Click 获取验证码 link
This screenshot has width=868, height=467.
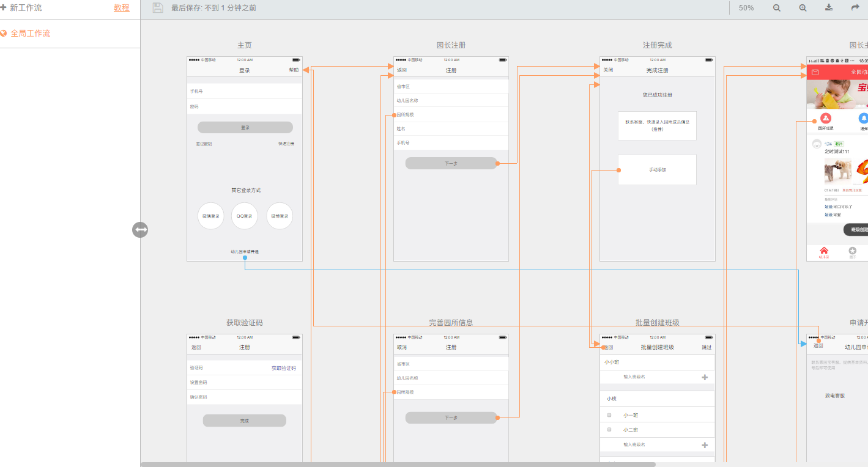[284, 368]
